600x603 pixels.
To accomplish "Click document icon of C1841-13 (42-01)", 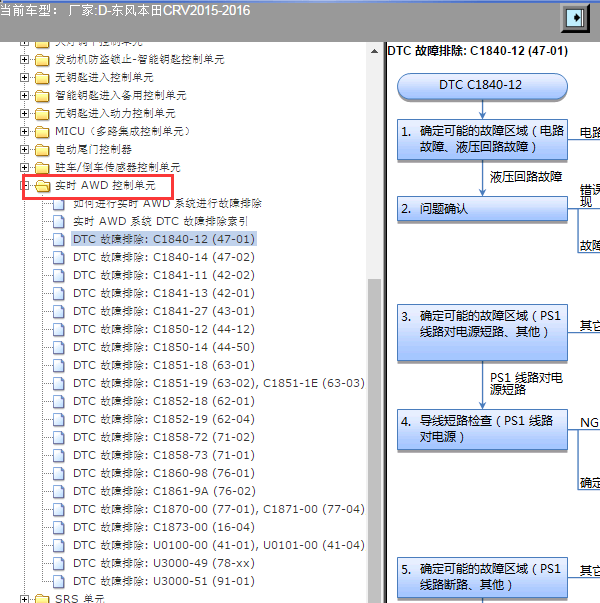I will [58, 293].
